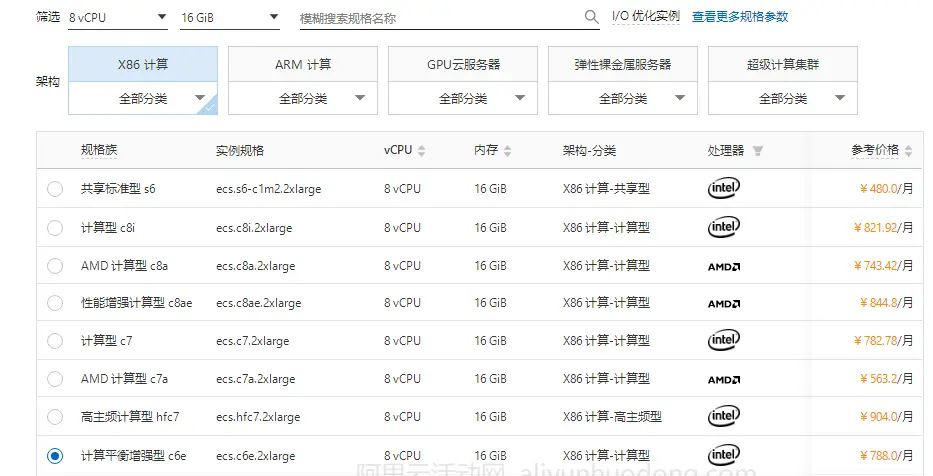The height and width of the screenshot is (476, 933).
Task: Switch to the X86 计算 architecture tab
Action: pos(143,64)
